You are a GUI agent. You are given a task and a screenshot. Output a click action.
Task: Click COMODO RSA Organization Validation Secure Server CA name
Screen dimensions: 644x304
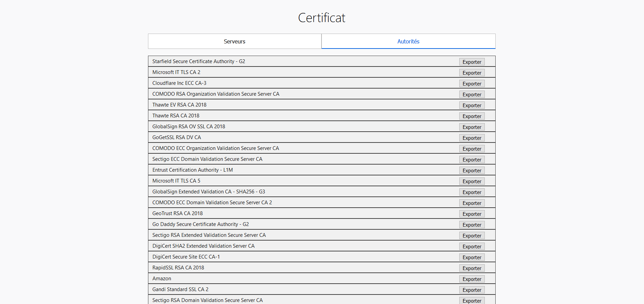click(216, 94)
